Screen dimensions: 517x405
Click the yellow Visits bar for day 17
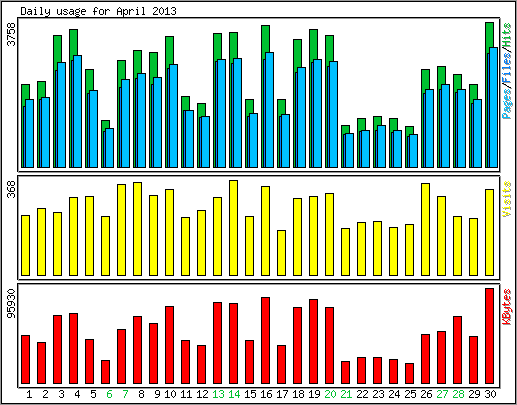(282, 253)
